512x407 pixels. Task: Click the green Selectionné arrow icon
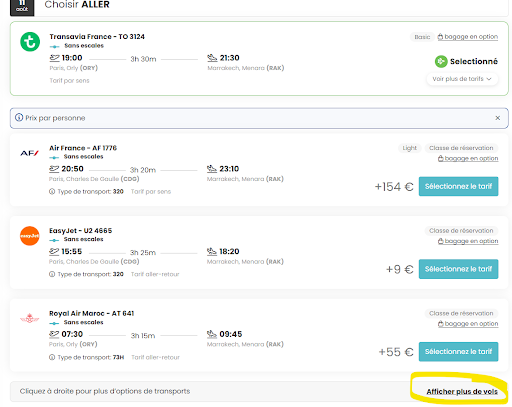(441, 61)
